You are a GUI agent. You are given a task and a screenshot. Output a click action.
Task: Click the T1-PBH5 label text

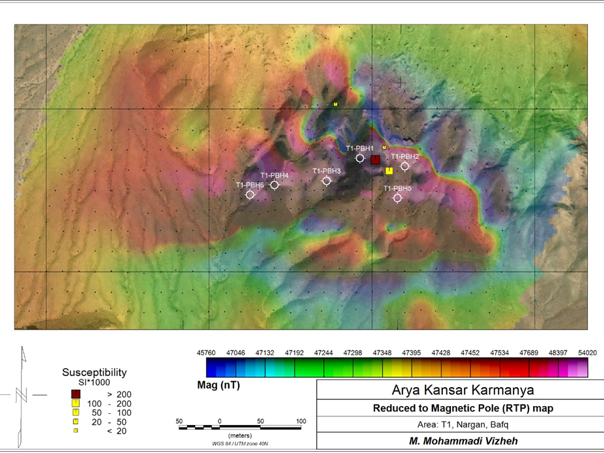398,188
